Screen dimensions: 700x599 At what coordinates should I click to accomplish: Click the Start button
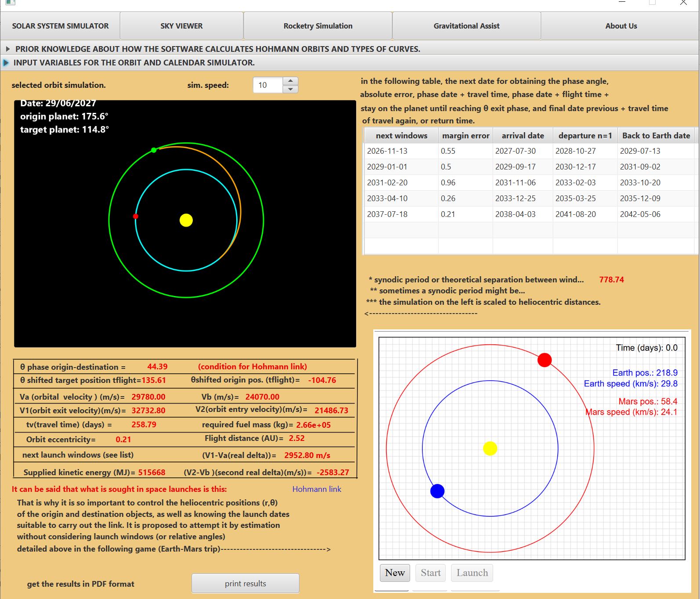click(x=430, y=573)
